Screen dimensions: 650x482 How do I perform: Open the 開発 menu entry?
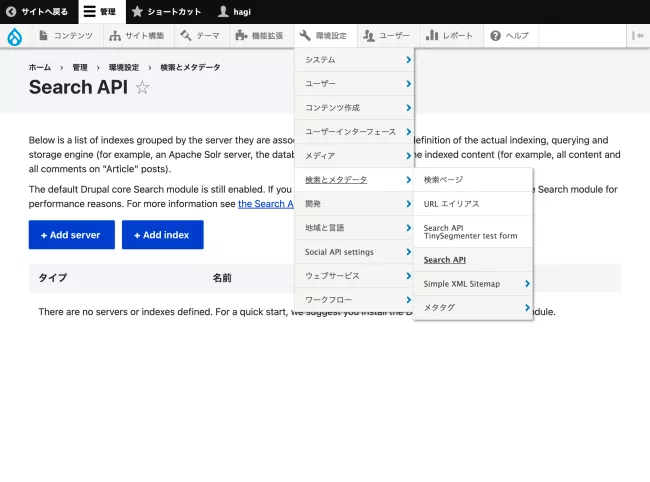(354, 204)
